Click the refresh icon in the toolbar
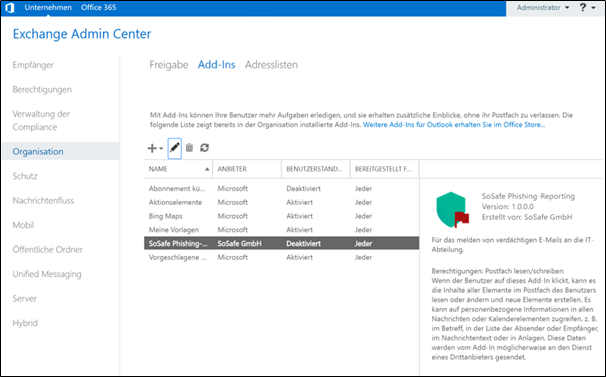Screen dimensions: 606x377 204,148
